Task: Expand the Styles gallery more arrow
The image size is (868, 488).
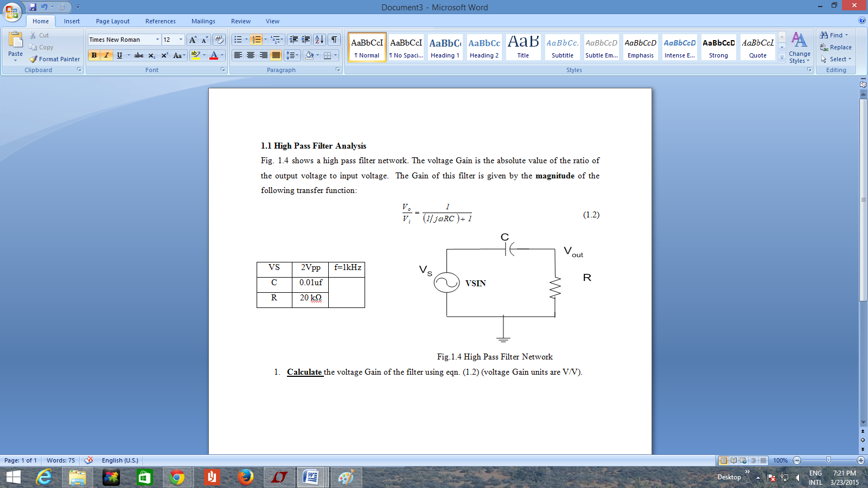Action: pos(782,58)
